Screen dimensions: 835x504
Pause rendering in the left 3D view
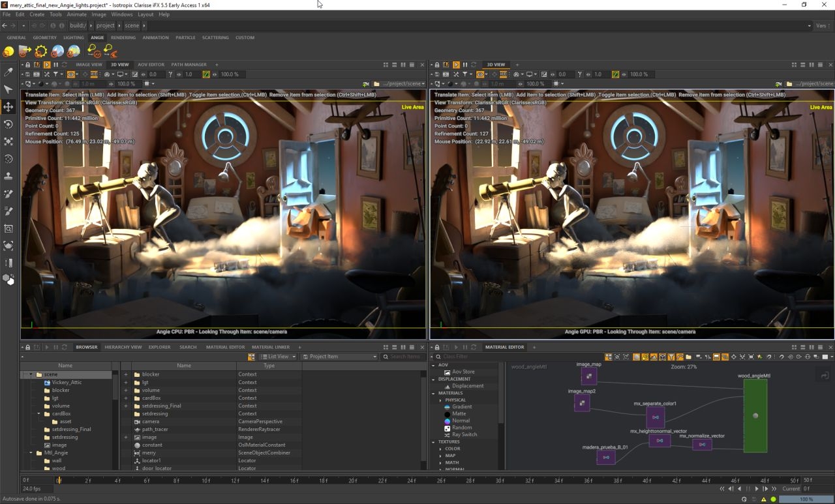tap(55, 65)
